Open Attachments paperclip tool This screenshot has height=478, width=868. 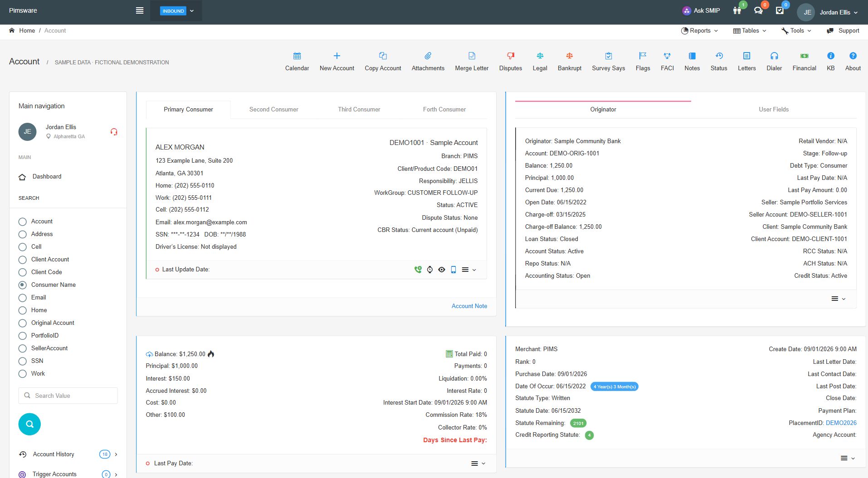click(x=428, y=62)
